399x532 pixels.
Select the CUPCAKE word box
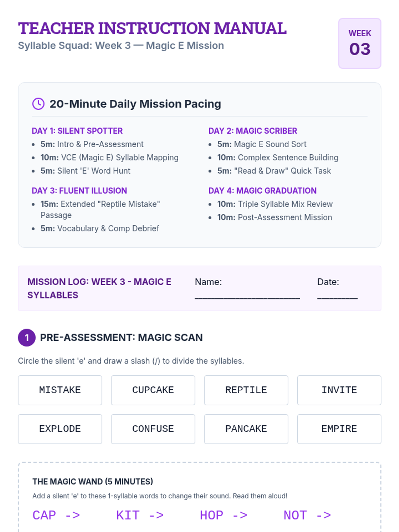(153, 390)
